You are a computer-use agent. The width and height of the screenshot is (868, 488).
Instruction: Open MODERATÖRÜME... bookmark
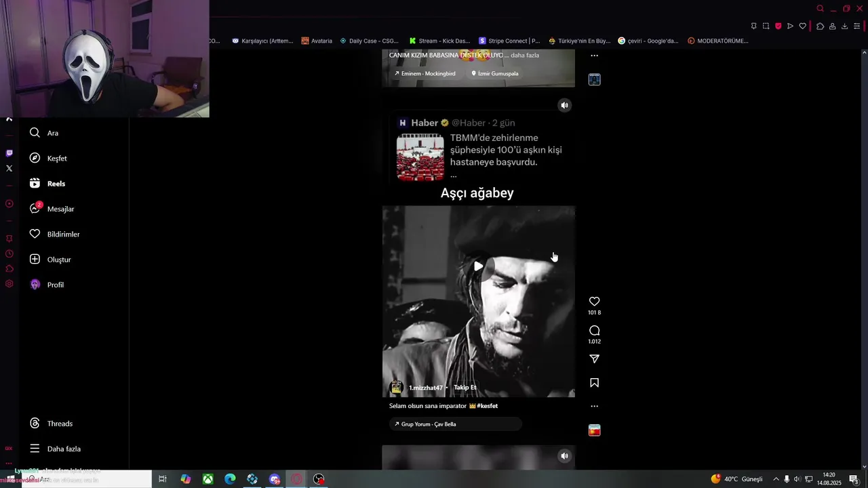click(718, 41)
